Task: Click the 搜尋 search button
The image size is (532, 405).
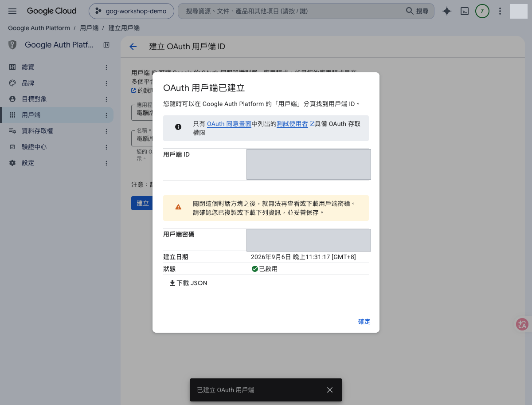Action: [x=418, y=11]
